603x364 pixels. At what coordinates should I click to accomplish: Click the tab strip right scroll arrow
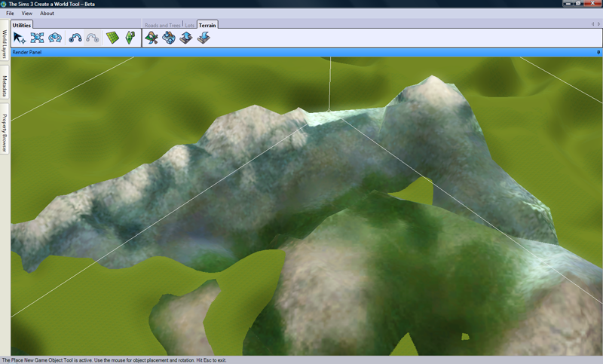point(598,24)
